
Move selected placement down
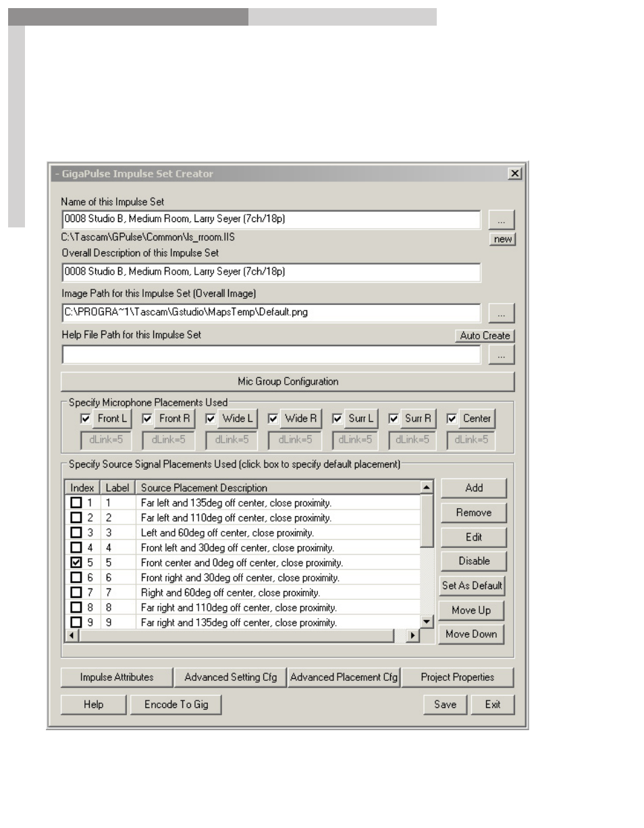click(x=471, y=634)
